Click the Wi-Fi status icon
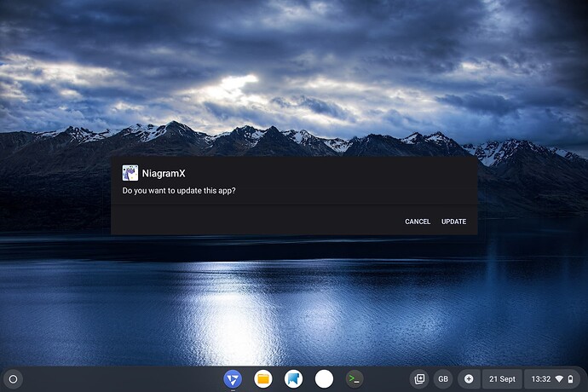 click(x=559, y=379)
